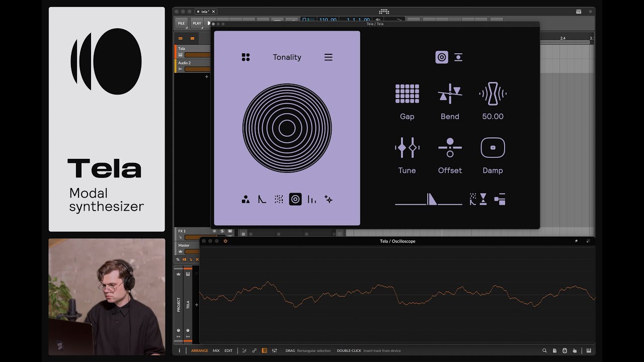Click the linked nodes icon in the bottom bar
644x362 pixels.
(x=254, y=351)
